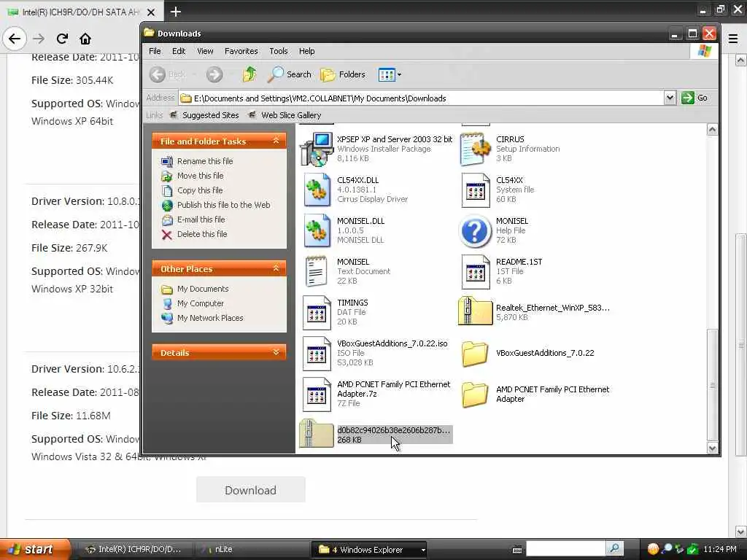
Task: Expand the Address bar dropdown
Action: point(670,98)
